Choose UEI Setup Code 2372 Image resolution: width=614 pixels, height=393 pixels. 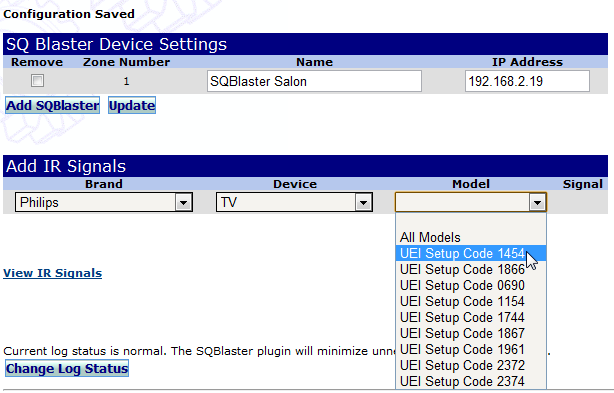[471, 365]
